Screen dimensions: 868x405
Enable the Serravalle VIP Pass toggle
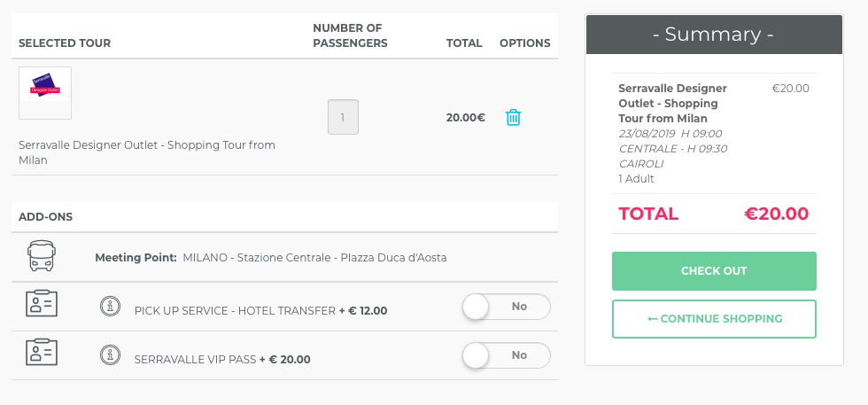(x=507, y=355)
